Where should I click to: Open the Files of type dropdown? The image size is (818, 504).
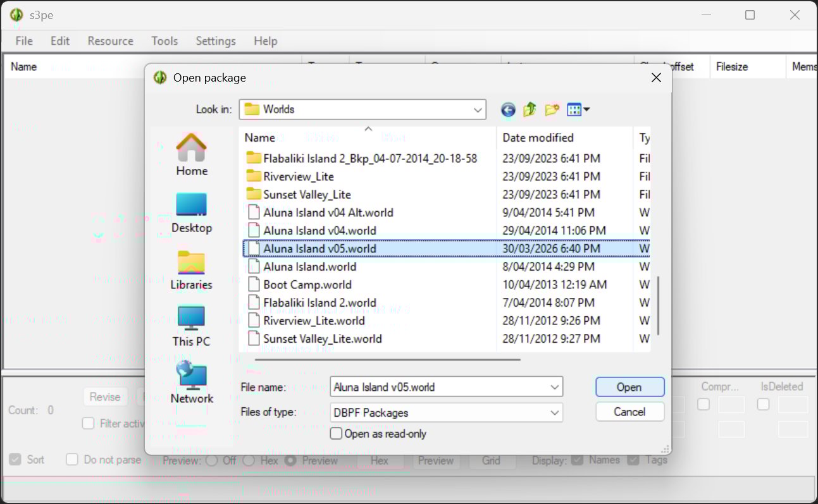click(x=554, y=413)
